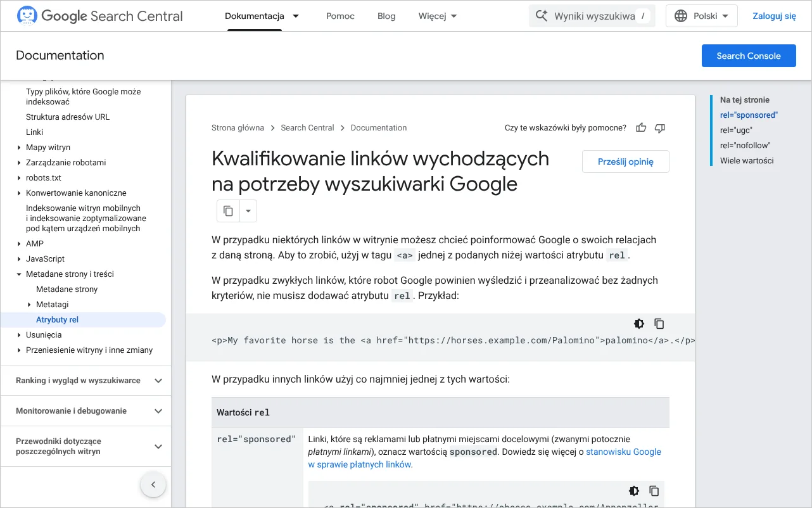Expand the robots.txt tree item
812x508 pixels.
click(x=19, y=178)
